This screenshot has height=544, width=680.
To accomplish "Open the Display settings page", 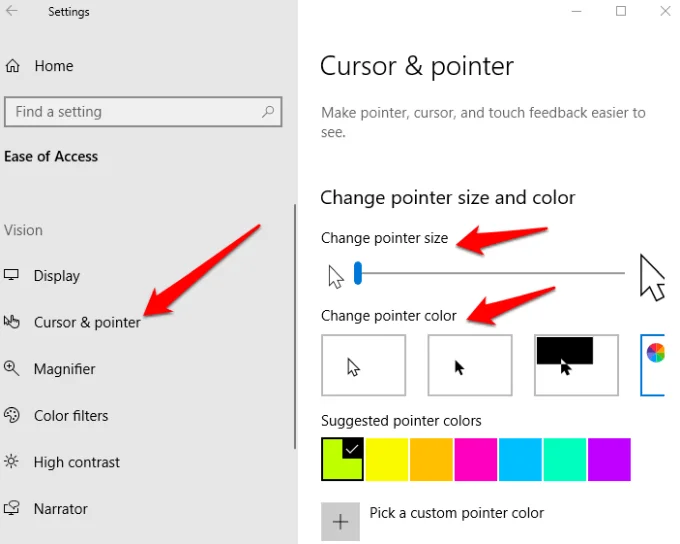I will coord(57,276).
